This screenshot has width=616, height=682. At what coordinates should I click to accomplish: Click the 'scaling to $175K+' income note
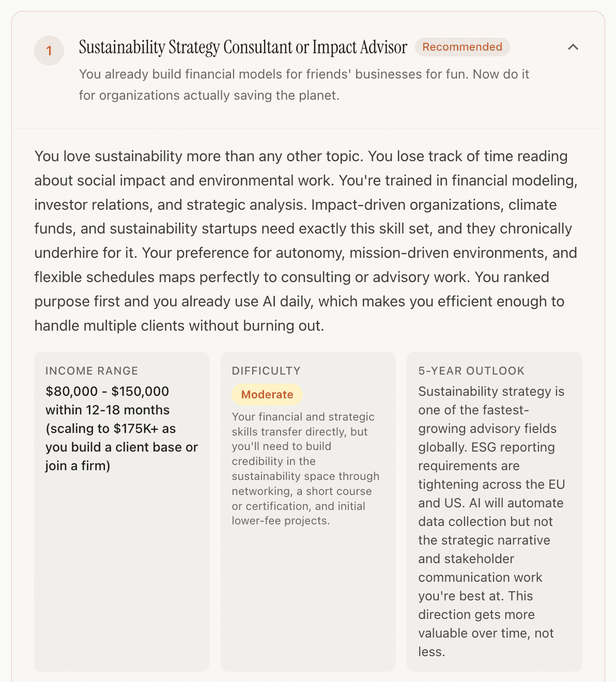pyautogui.click(x=111, y=429)
